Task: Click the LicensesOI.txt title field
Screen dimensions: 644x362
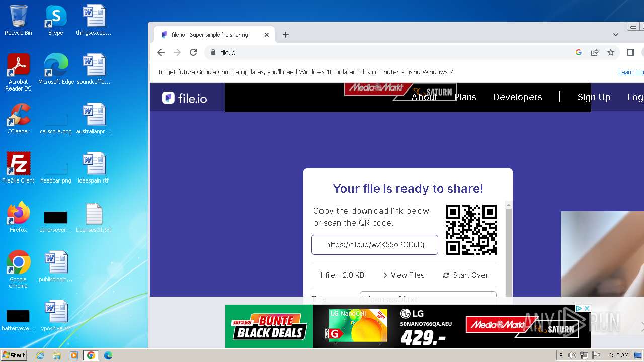Action: (x=428, y=298)
